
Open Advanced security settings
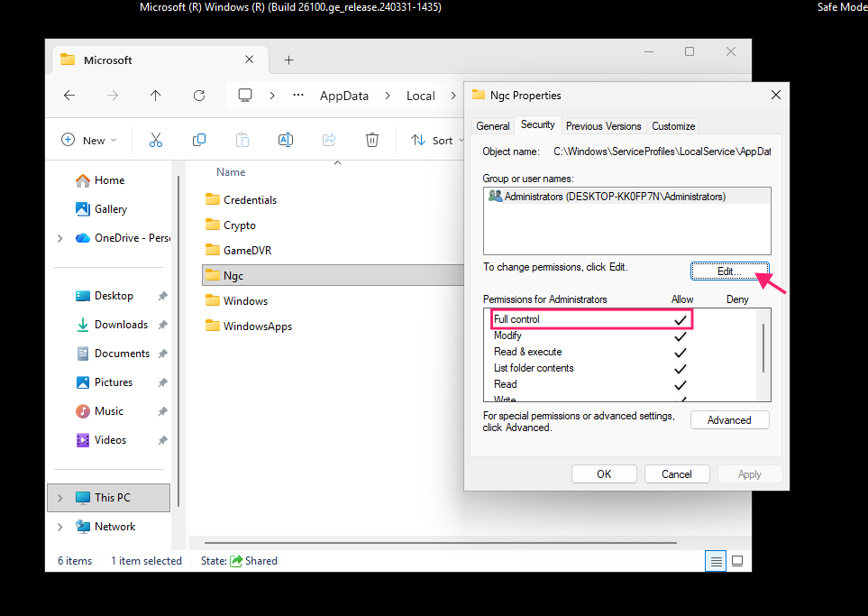point(729,420)
